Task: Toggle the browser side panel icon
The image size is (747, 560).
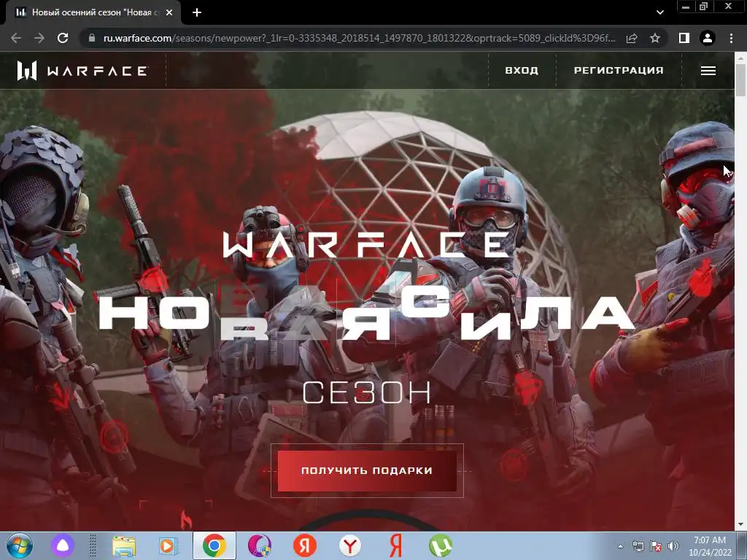Action: 684,38
